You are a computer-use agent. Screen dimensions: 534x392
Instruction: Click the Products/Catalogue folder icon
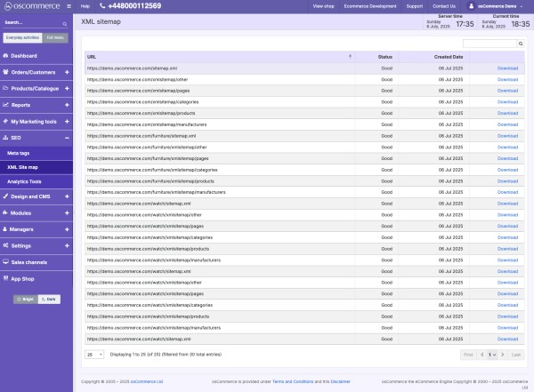tap(5, 88)
